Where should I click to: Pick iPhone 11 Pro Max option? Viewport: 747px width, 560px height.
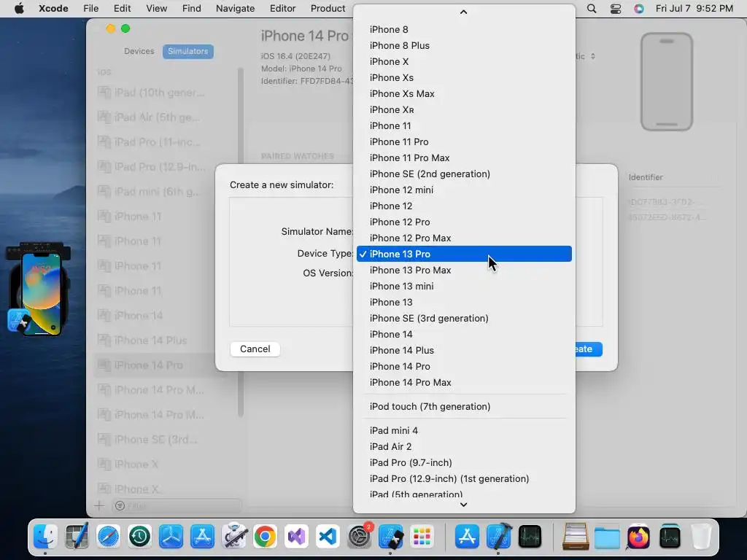(x=464, y=158)
